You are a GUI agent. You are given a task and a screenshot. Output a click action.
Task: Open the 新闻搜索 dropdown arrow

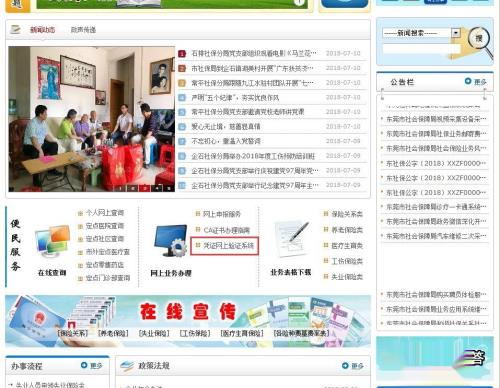[x=456, y=33]
